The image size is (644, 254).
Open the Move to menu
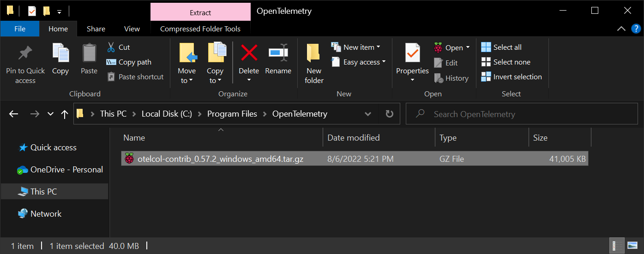pyautogui.click(x=187, y=64)
